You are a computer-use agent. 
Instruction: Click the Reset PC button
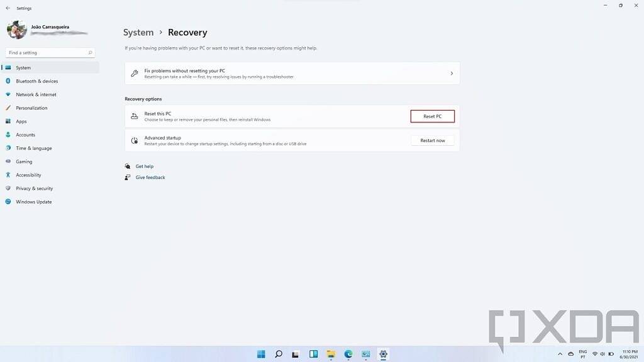(432, 116)
